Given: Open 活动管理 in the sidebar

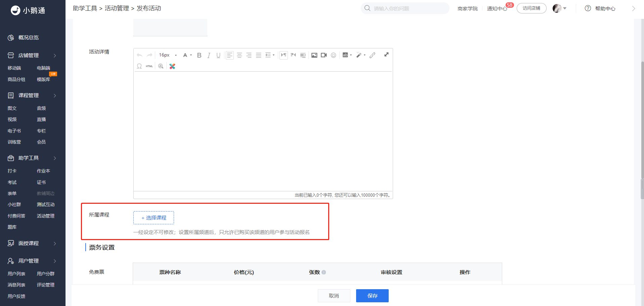Looking at the screenshot, I should pyautogui.click(x=46, y=216).
